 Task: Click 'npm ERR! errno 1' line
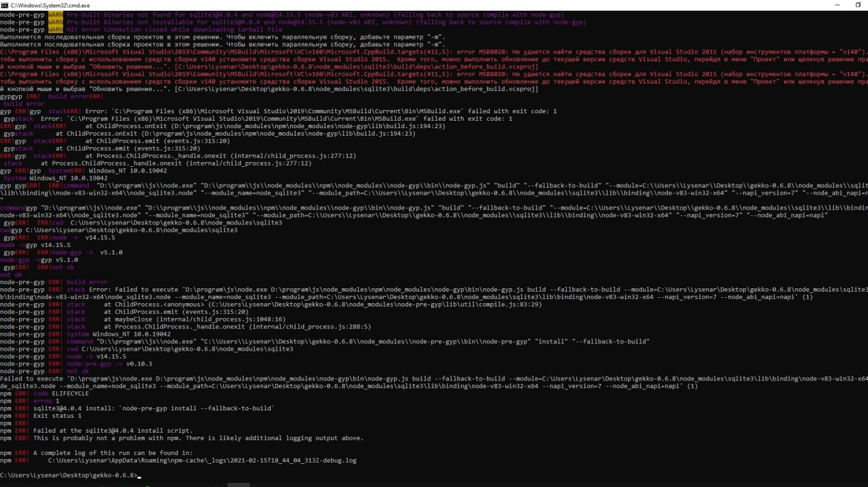click(30, 401)
